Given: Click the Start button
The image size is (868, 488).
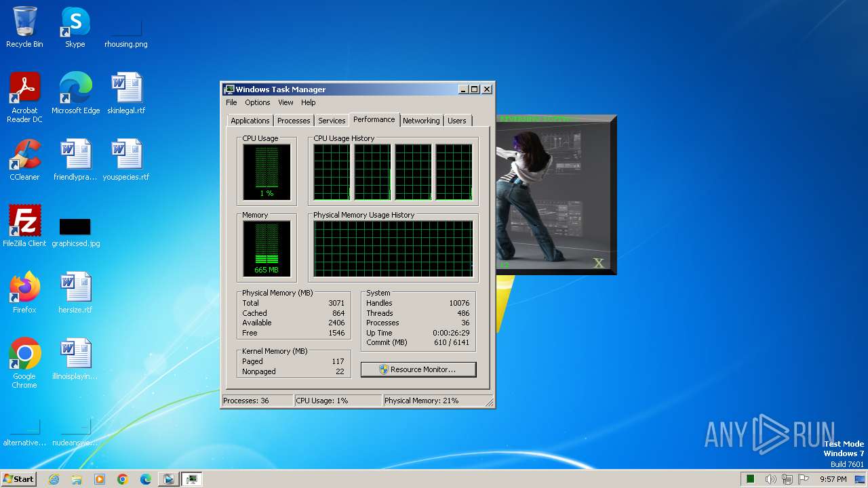Looking at the screenshot, I should [18, 479].
